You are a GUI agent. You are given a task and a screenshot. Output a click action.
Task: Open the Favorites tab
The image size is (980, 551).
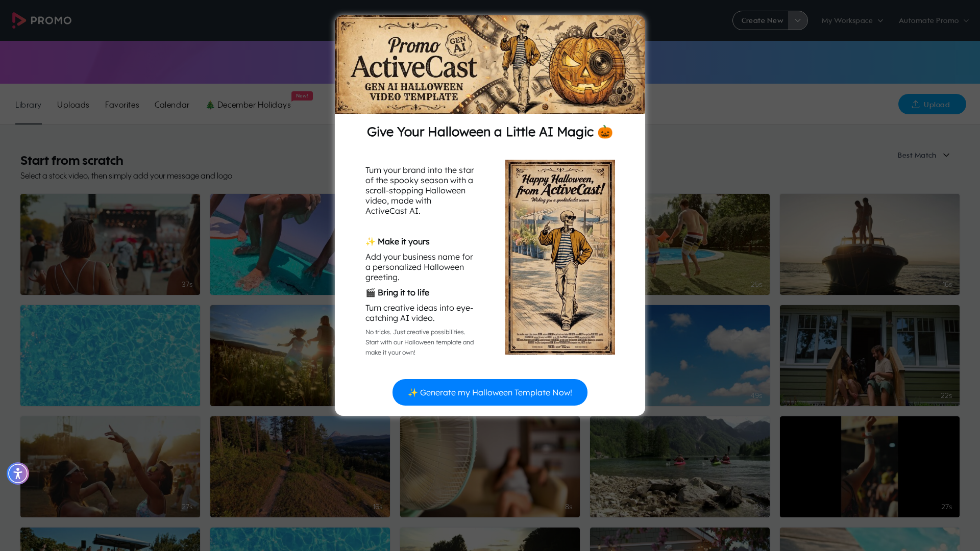pyautogui.click(x=122, y=105)
